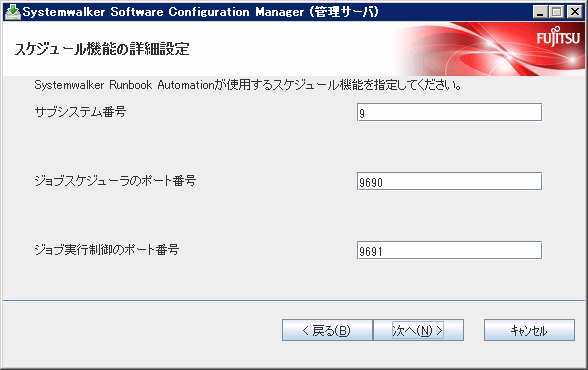Proceed with the 次へ(N) button
588x370 pixels.
tap(418, 330)
